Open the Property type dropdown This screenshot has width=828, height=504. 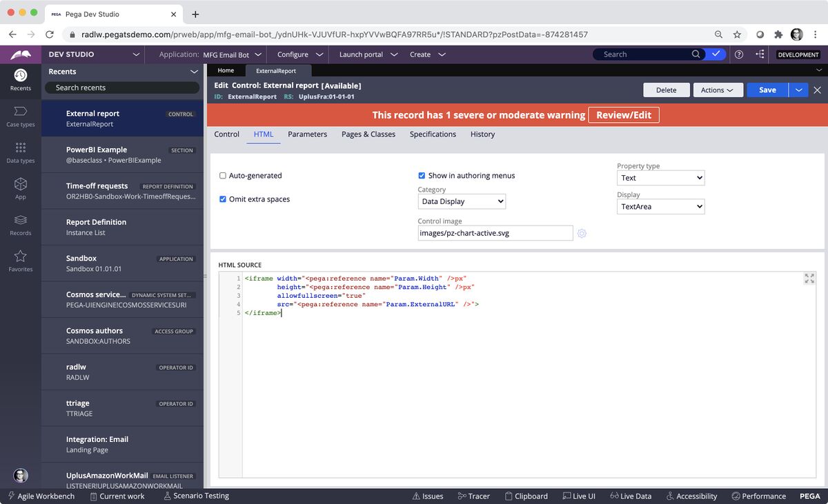click(x=661, y=178)
